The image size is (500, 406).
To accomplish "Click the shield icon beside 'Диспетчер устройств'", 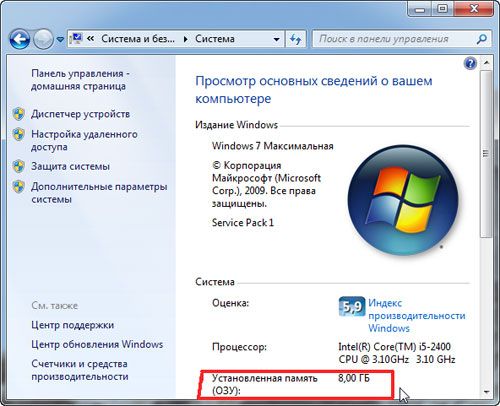I will (19, 114).
